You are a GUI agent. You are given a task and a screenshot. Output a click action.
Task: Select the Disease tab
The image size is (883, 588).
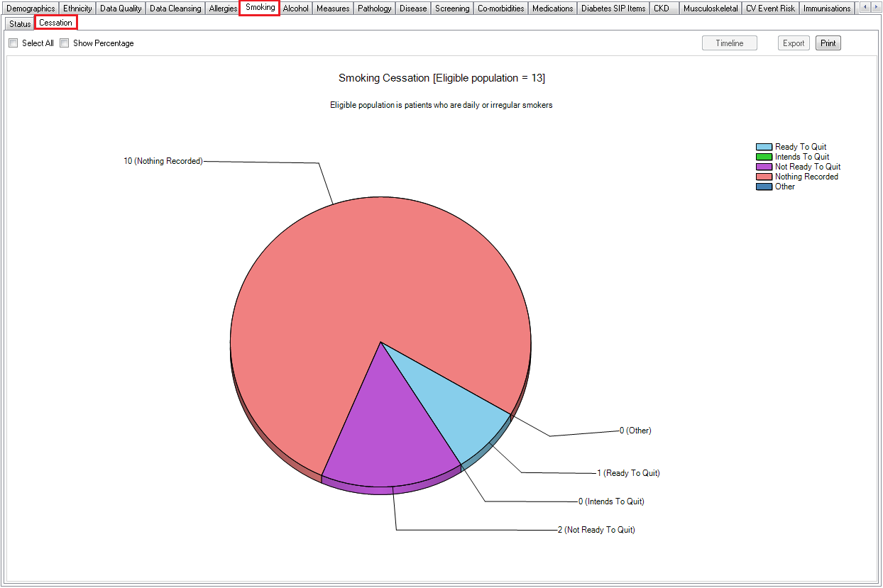[x=413, y=9]
